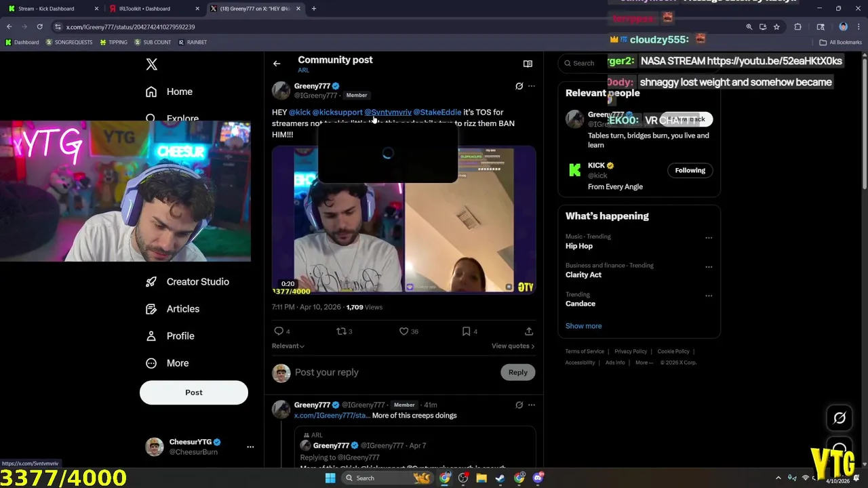Open reader view icon in post header

point(528,64)
